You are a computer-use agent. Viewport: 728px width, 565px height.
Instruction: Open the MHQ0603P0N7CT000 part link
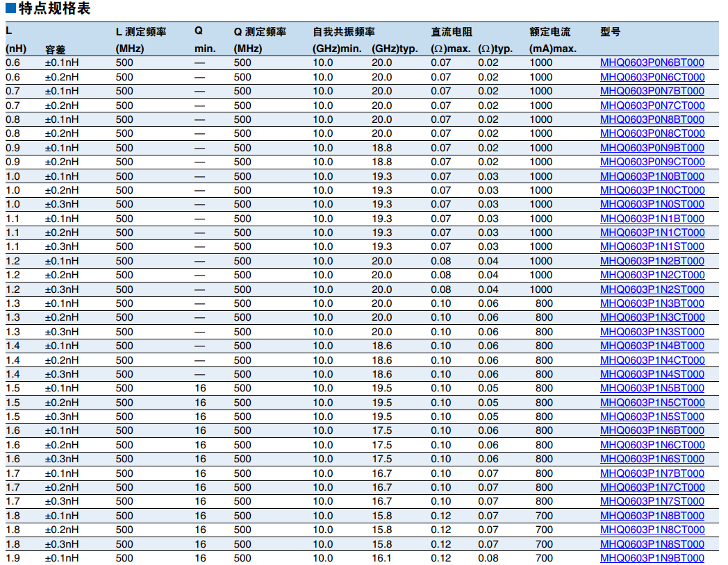(x=652, y=106)
